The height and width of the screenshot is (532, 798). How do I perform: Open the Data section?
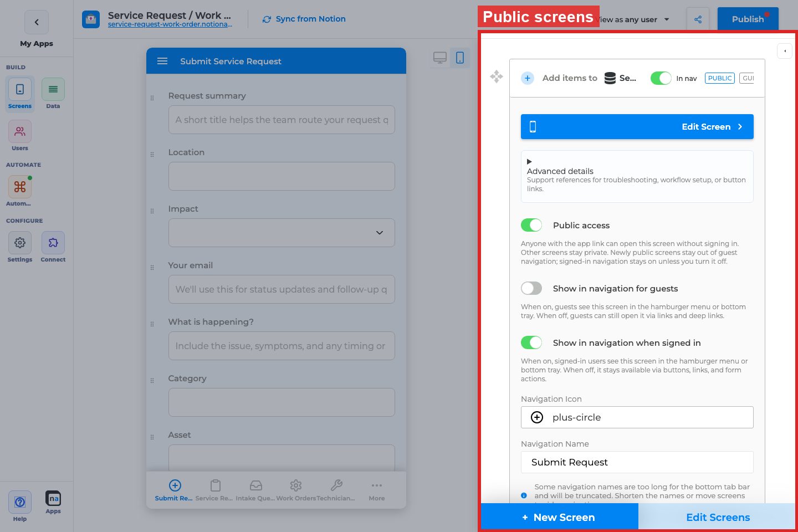click(53, 94)
